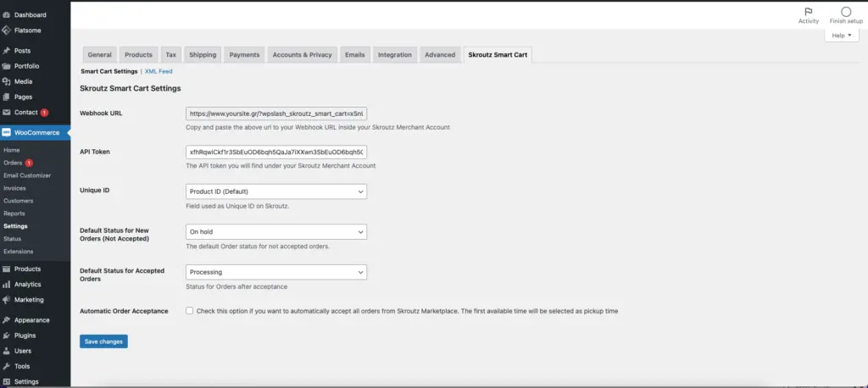868x388 pixels.
Task: Click the red Orders notification badge
Action: [x=29, y=163]
